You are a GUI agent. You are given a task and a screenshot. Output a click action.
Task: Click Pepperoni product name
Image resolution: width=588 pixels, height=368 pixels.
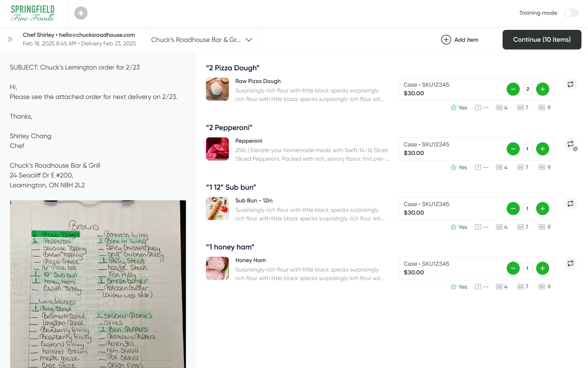point(248,141)
